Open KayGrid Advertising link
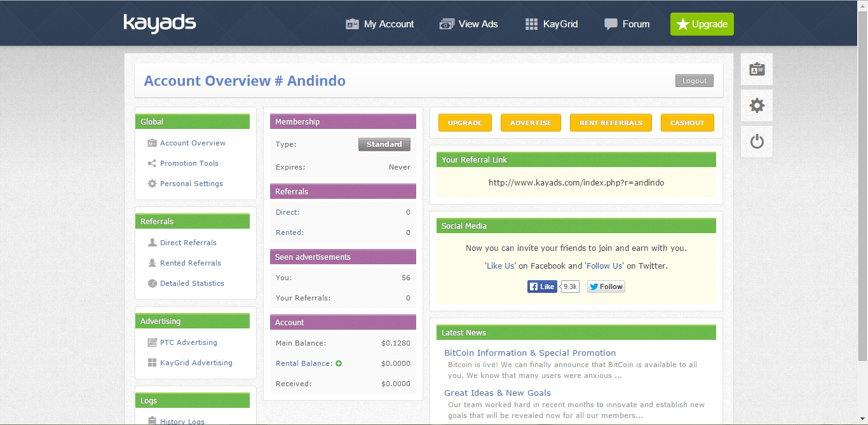This screenshot has height=425, width=868. tap(196, 363)
